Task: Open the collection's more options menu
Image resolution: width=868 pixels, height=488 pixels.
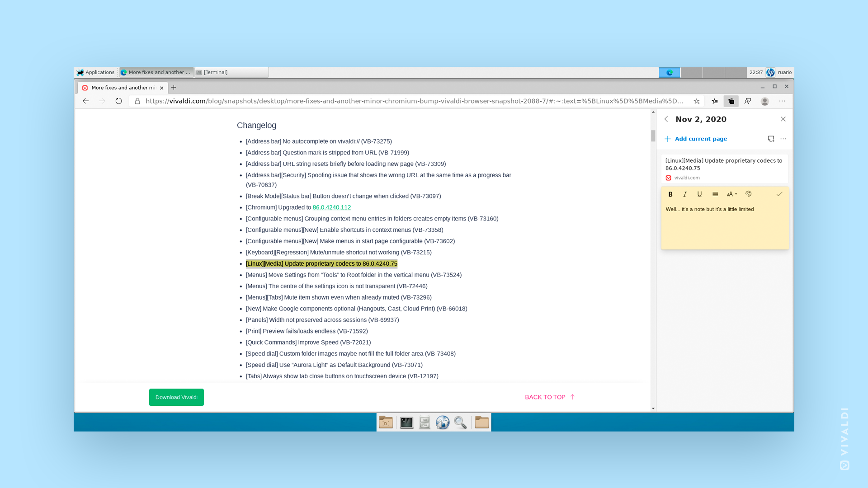Action: (x=783, y=139)
